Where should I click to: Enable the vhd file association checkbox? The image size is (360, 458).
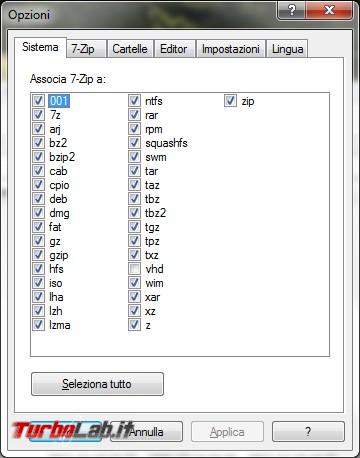click(x=134, y=269)
